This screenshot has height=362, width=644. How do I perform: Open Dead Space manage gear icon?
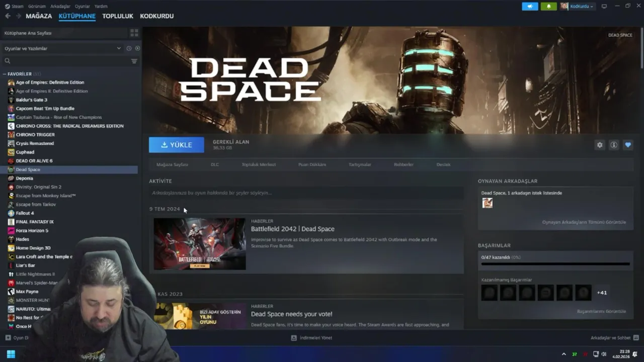click(600, 145)
